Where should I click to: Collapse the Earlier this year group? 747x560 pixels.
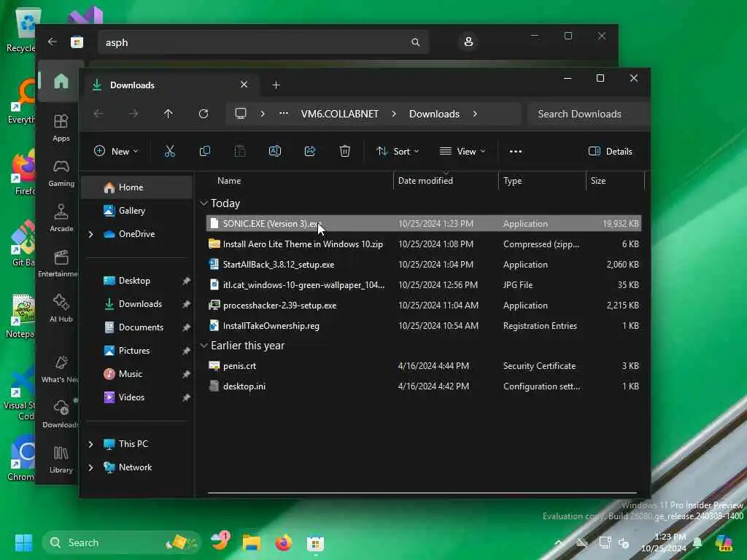pyautogui.click(x=204, y=346)
